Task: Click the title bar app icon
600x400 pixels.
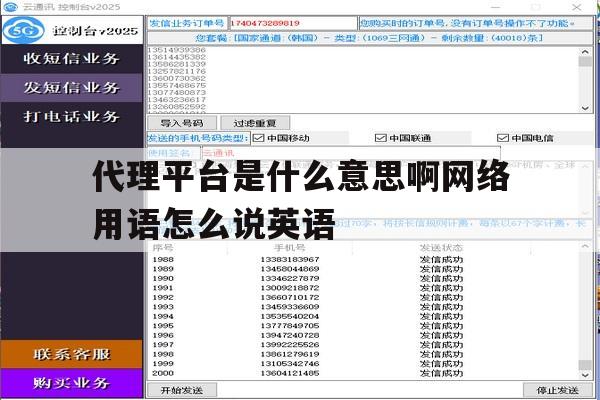Action: (10, 7)
